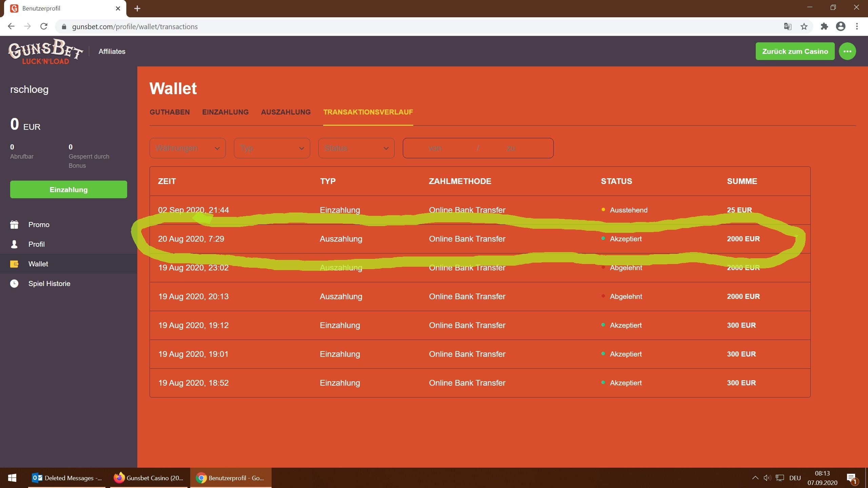Click the Wallet icon in sidebar
868x488 pixels.
pos(14,264)
